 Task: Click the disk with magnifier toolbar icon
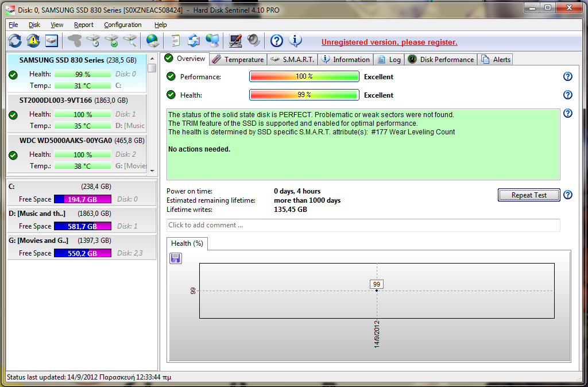pos(130,41)
